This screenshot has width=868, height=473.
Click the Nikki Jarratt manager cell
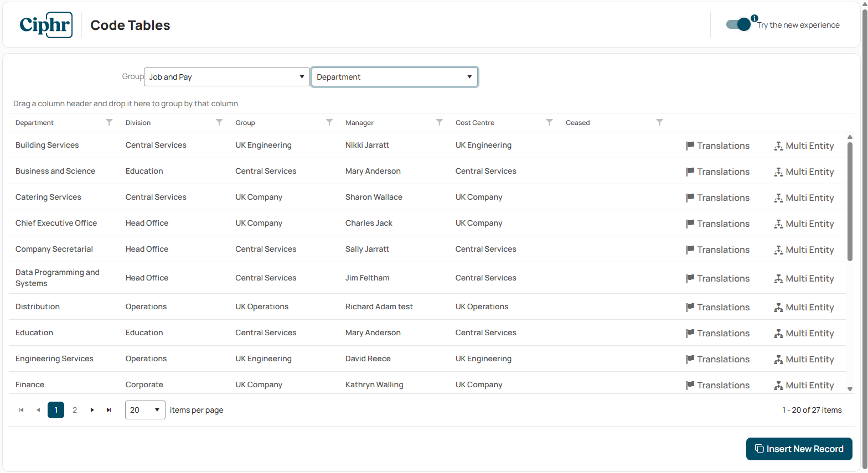[367, 145]
